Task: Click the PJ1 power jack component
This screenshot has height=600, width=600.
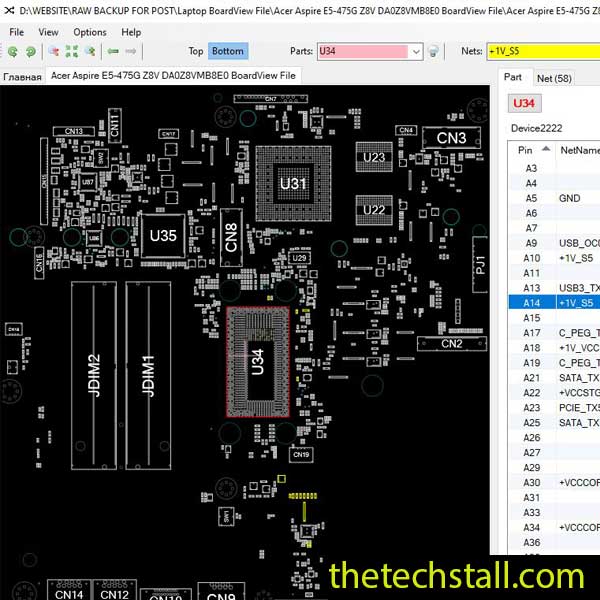Action: point(480,265)
